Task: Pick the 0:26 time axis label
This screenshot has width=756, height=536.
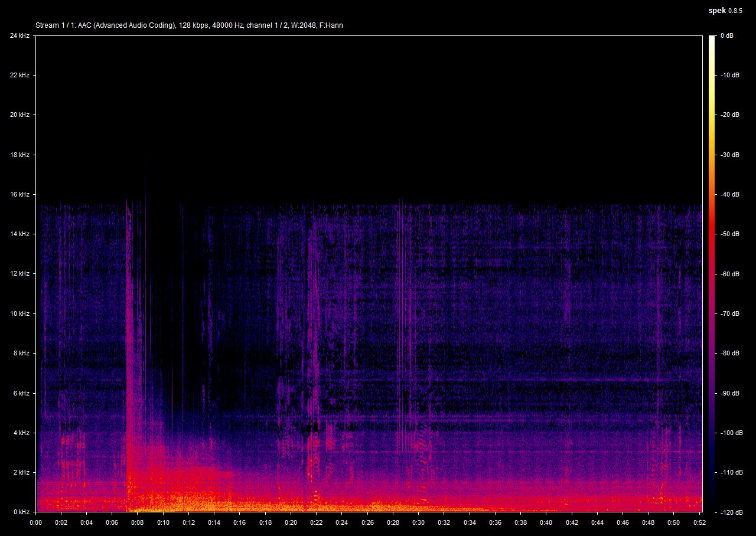Action: [367, 522]
